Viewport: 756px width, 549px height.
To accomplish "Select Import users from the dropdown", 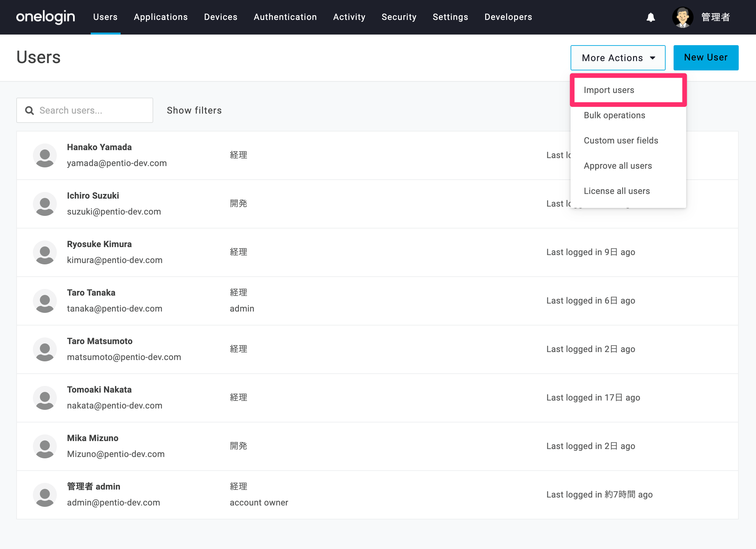I will (x=628, y=90).
